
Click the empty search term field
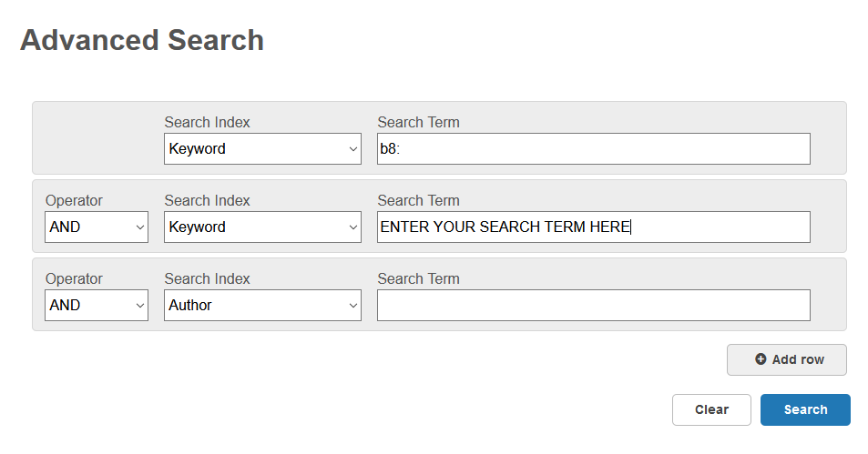tap(593, 306)
